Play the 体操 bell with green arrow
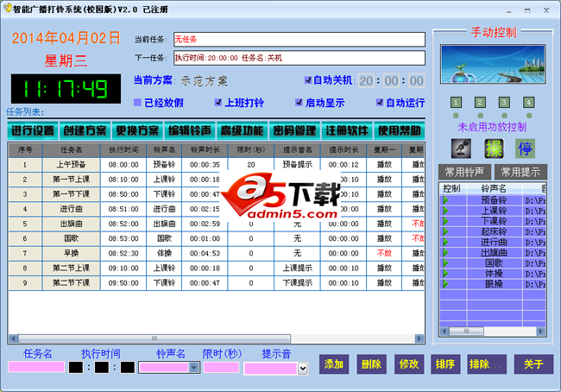 (x=446, y=274)
